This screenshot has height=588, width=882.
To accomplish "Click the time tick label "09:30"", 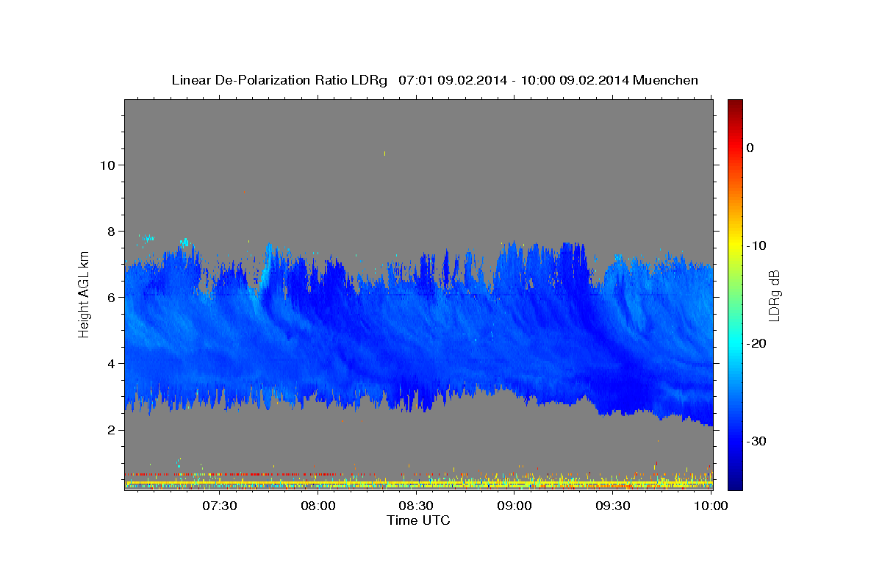I will point(614,506).
